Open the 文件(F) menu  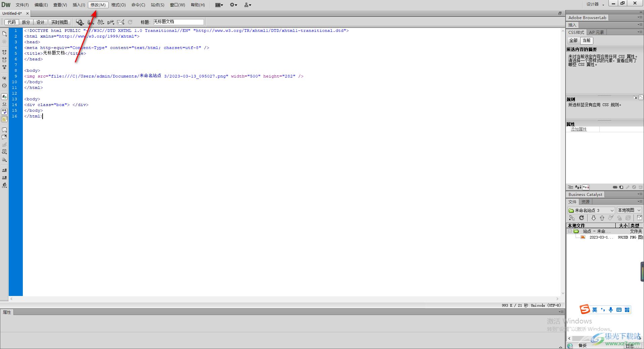click(22, 5)
